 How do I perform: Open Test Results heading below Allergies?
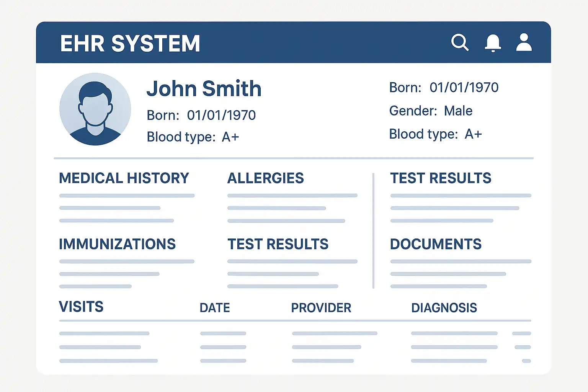point(278,244)
